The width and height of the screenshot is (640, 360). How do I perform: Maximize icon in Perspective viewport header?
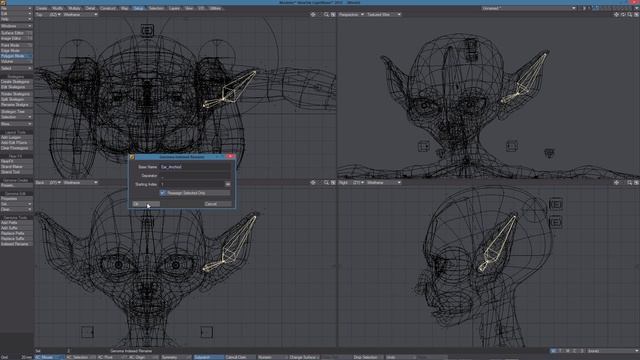[x=636, y=15]
